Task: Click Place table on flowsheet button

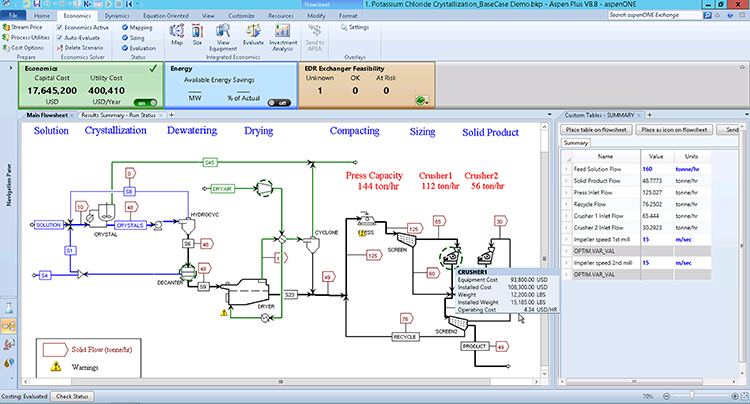Action: pos(596,130)
